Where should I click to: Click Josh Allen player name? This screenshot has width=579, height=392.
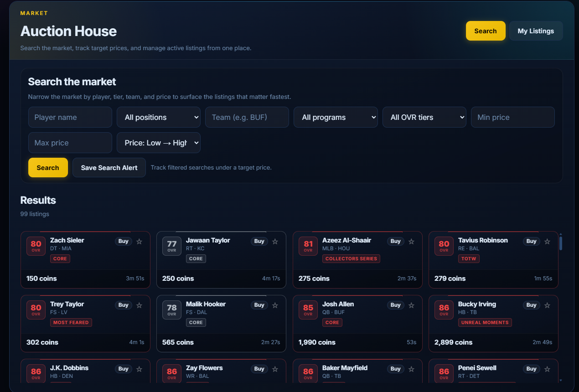point(338,304)
